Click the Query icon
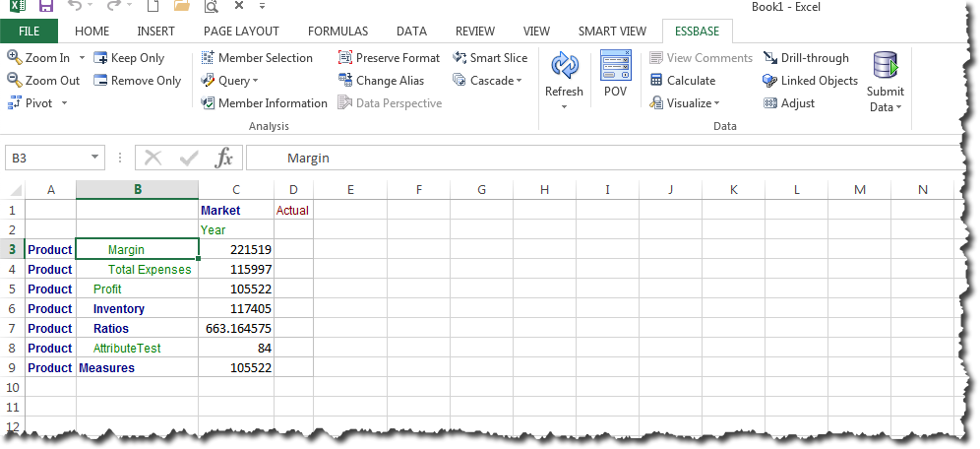The image size is (980, 449). coord(209,81)
